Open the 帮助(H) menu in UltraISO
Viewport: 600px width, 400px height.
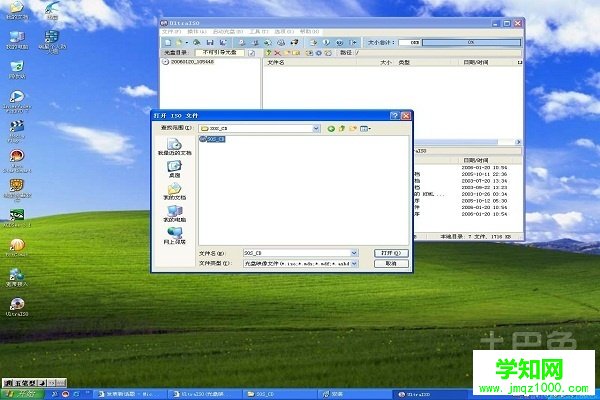309,31
